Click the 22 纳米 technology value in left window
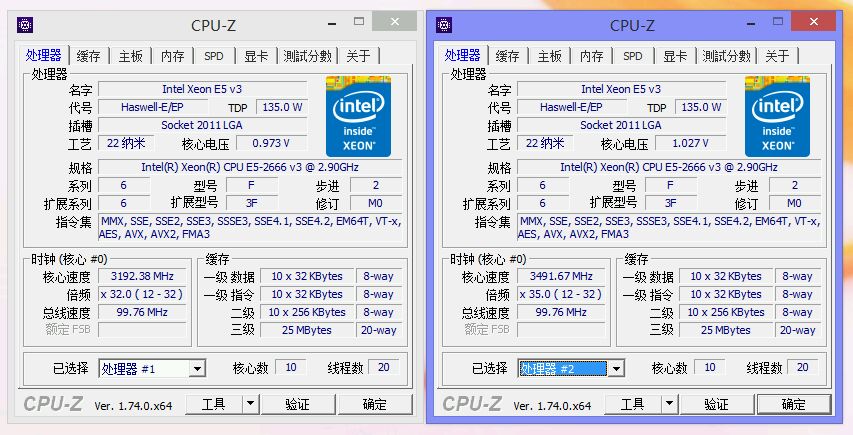The height and width of the screenshot is (435, 853). point(126,143)
